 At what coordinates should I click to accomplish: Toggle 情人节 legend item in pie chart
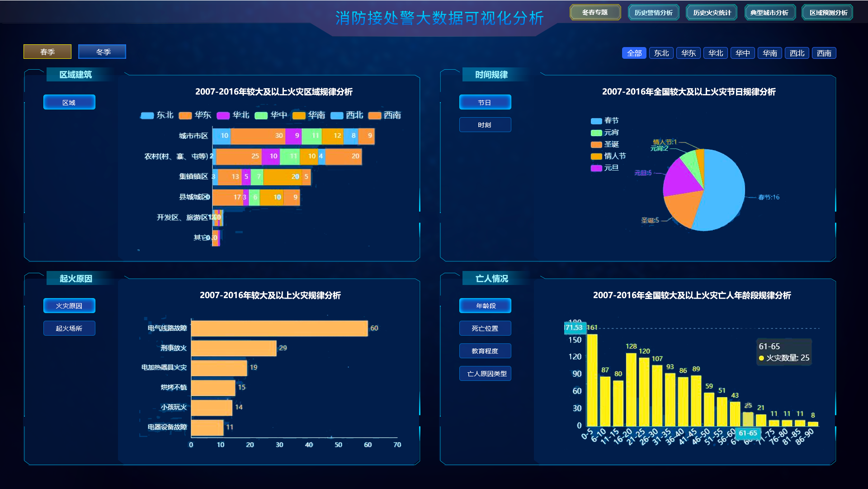[609, 156]
